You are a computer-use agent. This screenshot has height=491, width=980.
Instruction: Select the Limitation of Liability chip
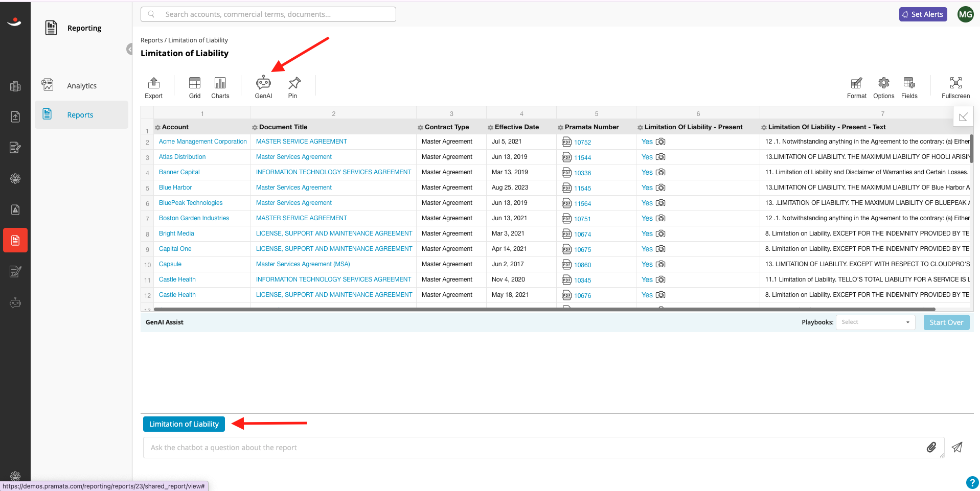(184, 424)
